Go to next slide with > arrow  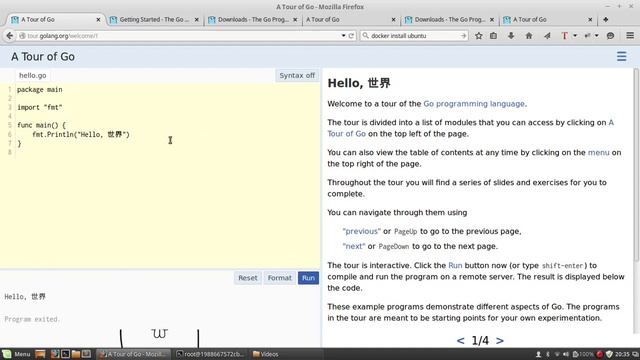(x=500, y=340)
